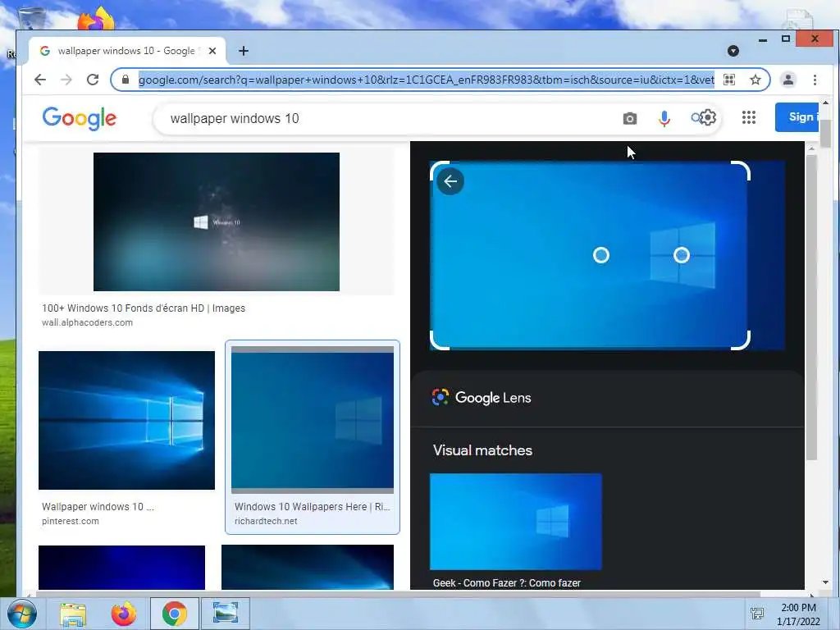Click the pinterest.com source text
840x630 pixels.
[x=71, y=521]
